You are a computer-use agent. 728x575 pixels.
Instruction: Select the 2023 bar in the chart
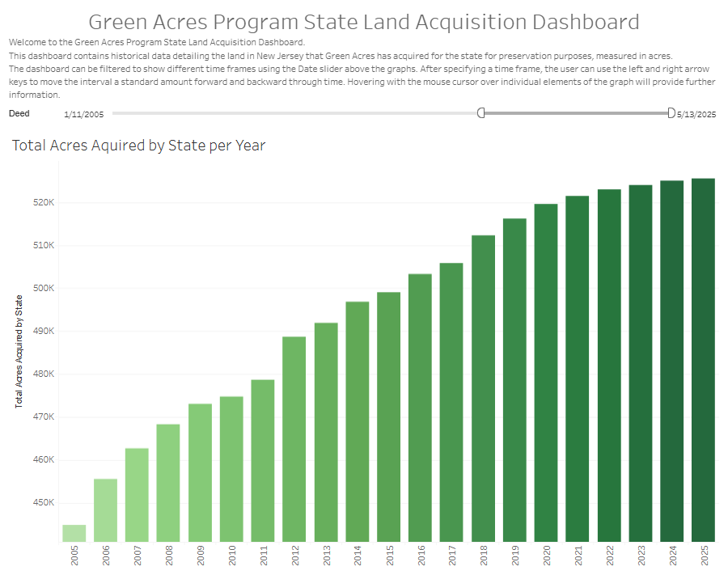pyautogui.click(x=641, y=363)
